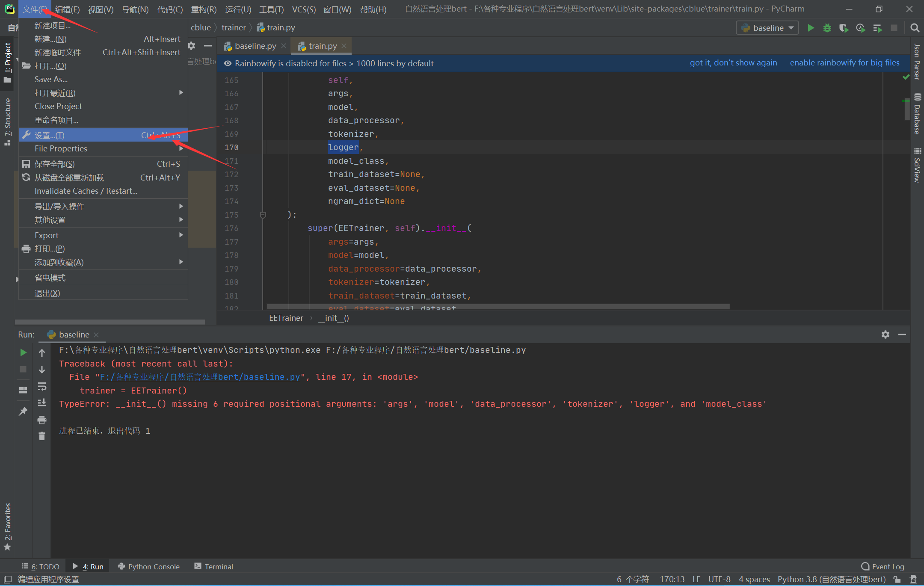
Task: Click the green Run baseline button in toolbar
Action: (x=810, y=28)
